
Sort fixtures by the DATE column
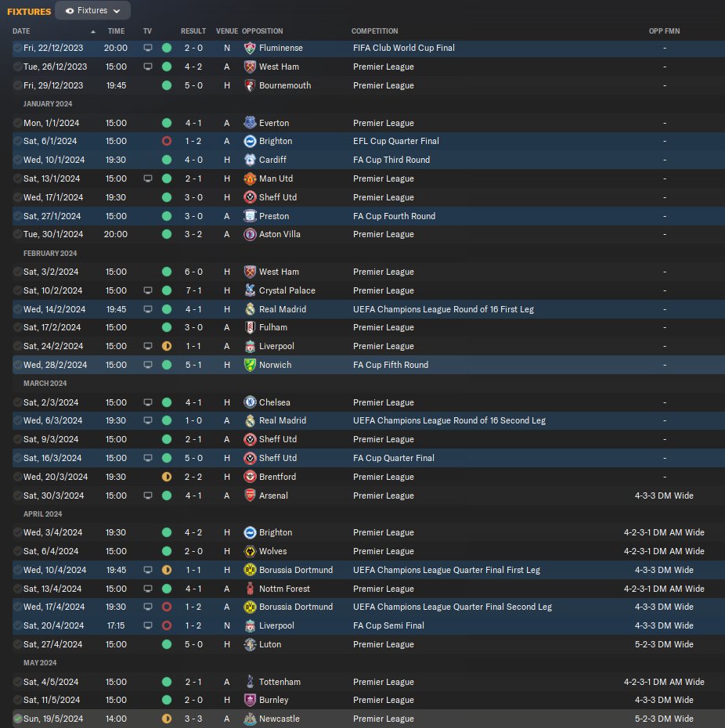click(21, 31)
